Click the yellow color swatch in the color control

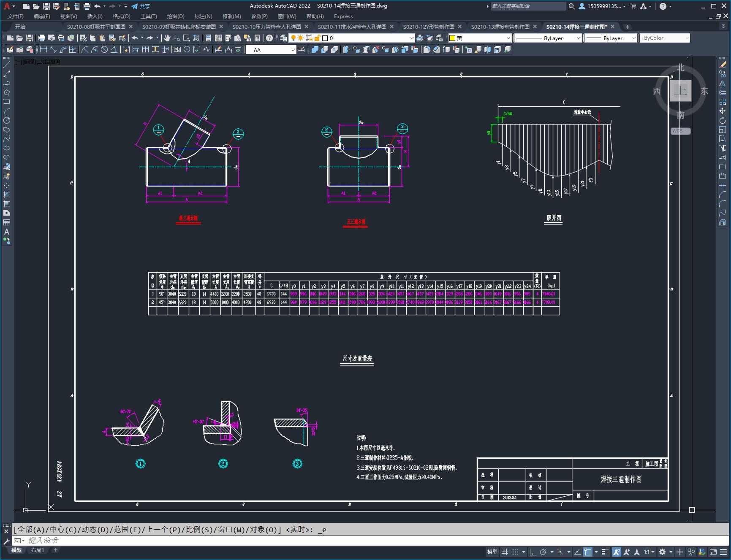[452, 38]
